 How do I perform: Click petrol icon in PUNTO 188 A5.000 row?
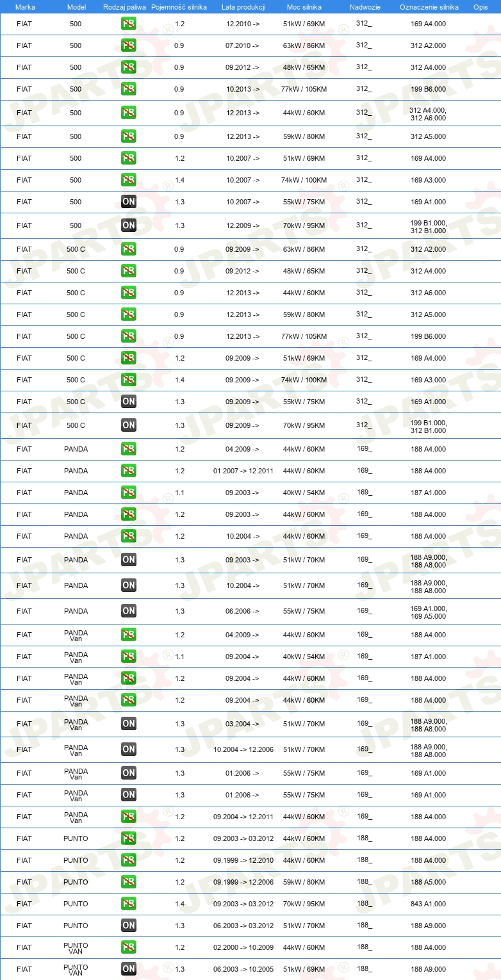click(128, 882)
